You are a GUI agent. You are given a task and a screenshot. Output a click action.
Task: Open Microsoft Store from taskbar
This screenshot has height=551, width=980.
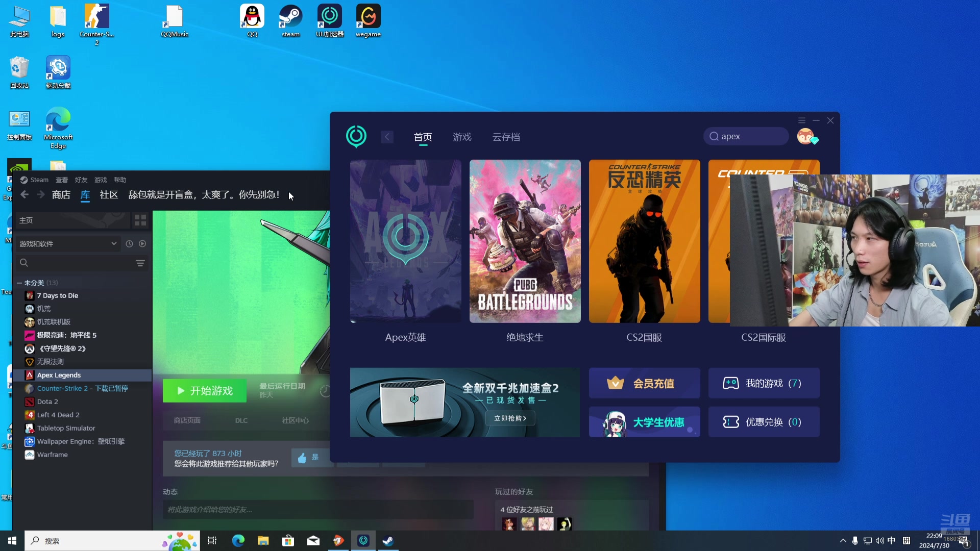288,541
